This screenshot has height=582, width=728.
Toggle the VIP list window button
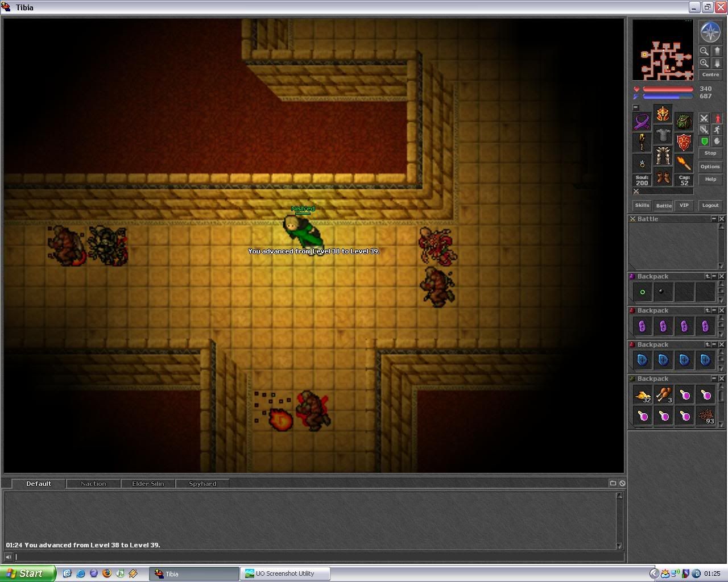tap(684, 205)
